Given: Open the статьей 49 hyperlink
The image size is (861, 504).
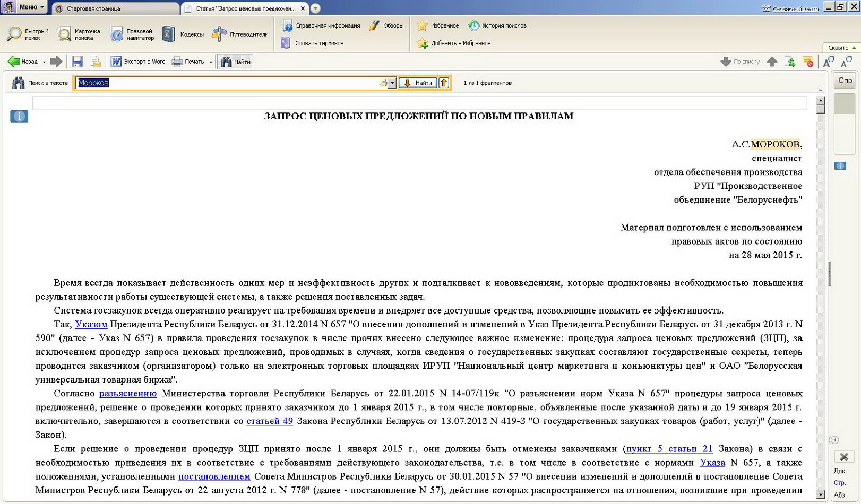Looking at the screenshot, I should (270, 421).
